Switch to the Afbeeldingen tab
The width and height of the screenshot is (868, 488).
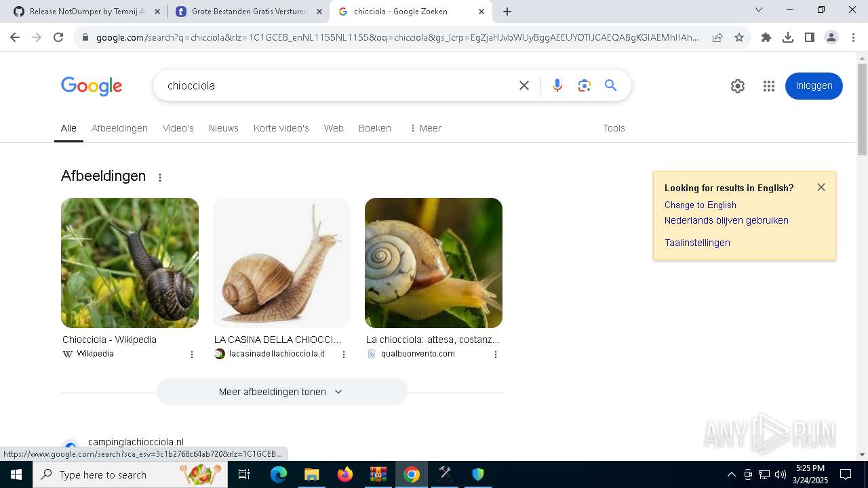(x=119, y=128)
